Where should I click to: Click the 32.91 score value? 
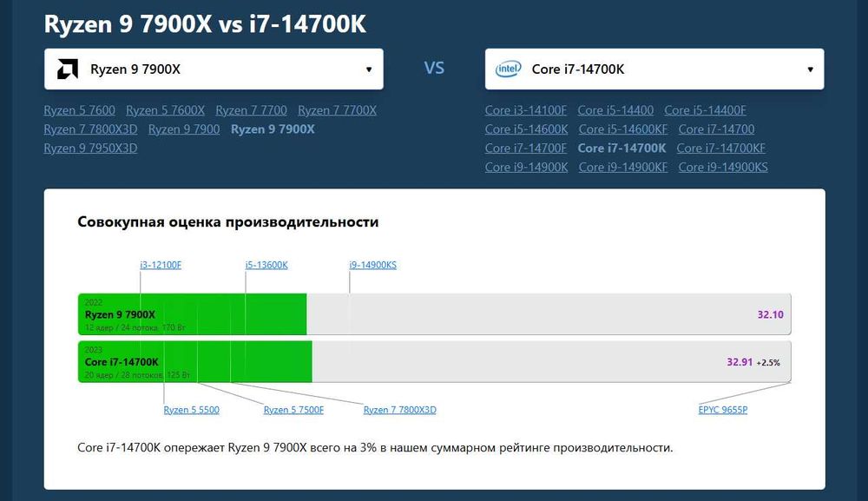[x=740, y=362]
